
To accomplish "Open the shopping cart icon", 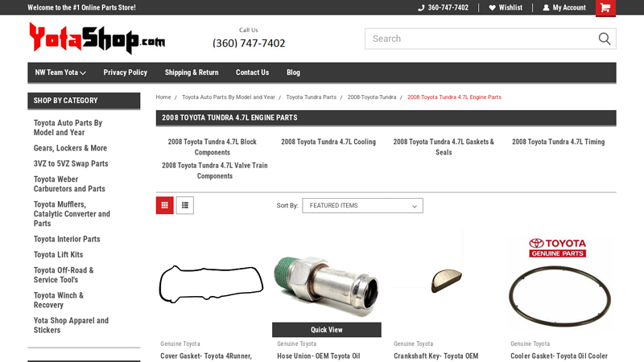I will [x=605, y=8].
